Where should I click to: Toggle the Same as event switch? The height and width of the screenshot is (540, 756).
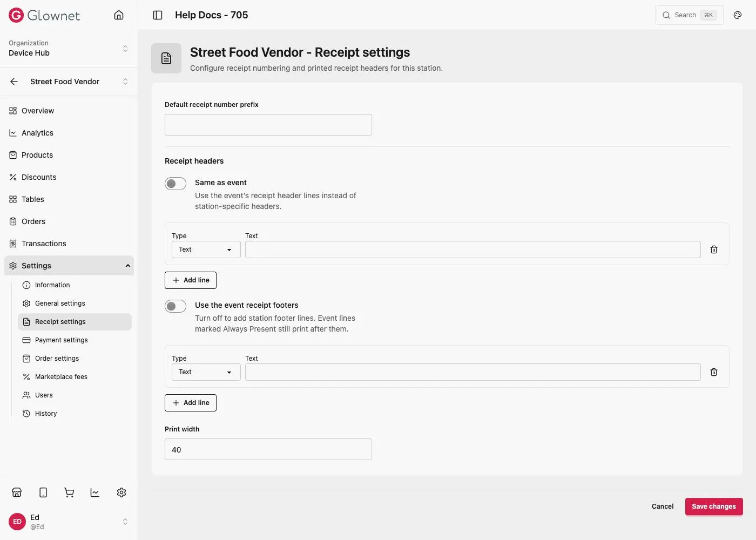(x=175, y=184)
